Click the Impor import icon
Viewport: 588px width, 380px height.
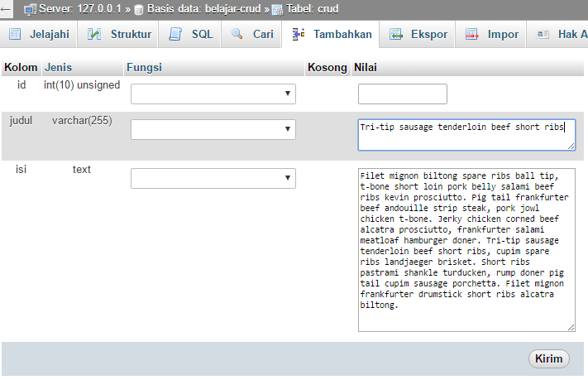(472, 35)
